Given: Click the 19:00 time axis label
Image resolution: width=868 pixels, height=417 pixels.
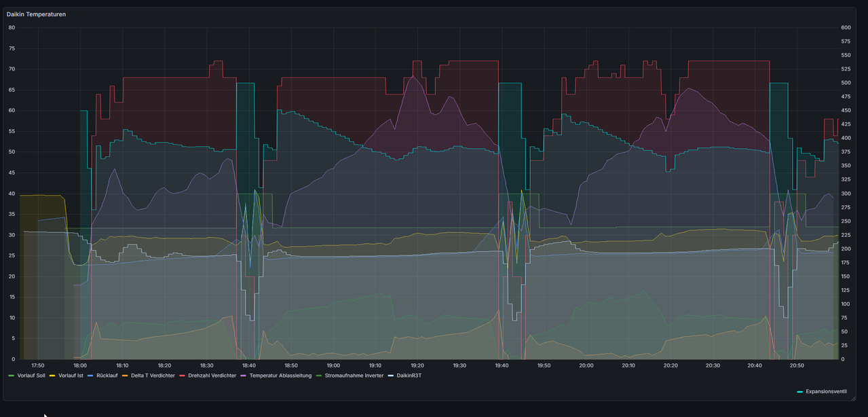Looking at the screenshot, I should 333,365.
